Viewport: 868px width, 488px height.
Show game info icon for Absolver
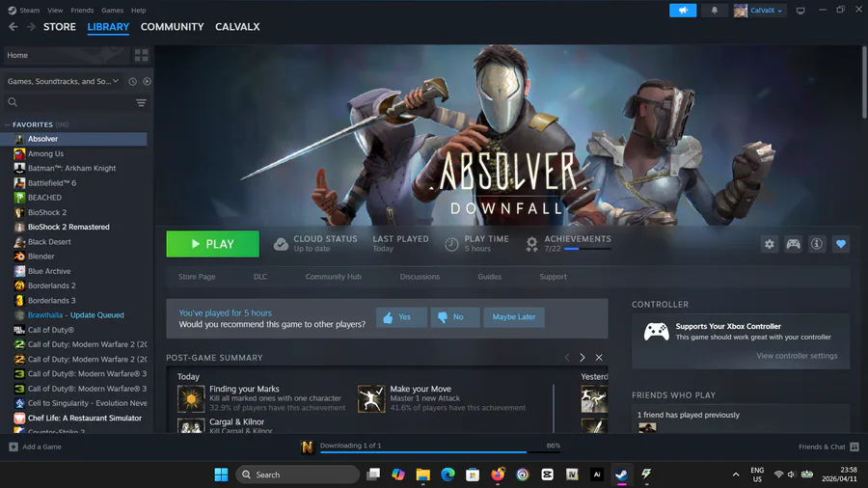(x=817, y=244)
